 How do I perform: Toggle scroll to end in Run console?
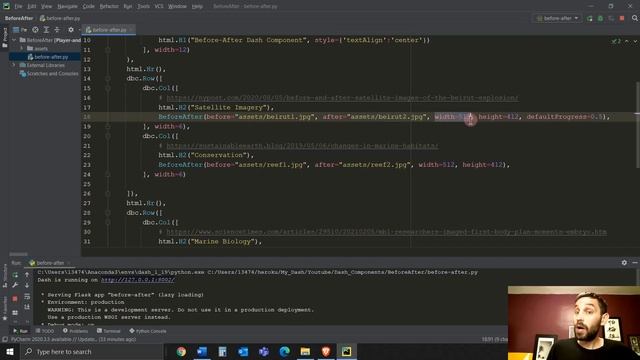pos(27,307)
